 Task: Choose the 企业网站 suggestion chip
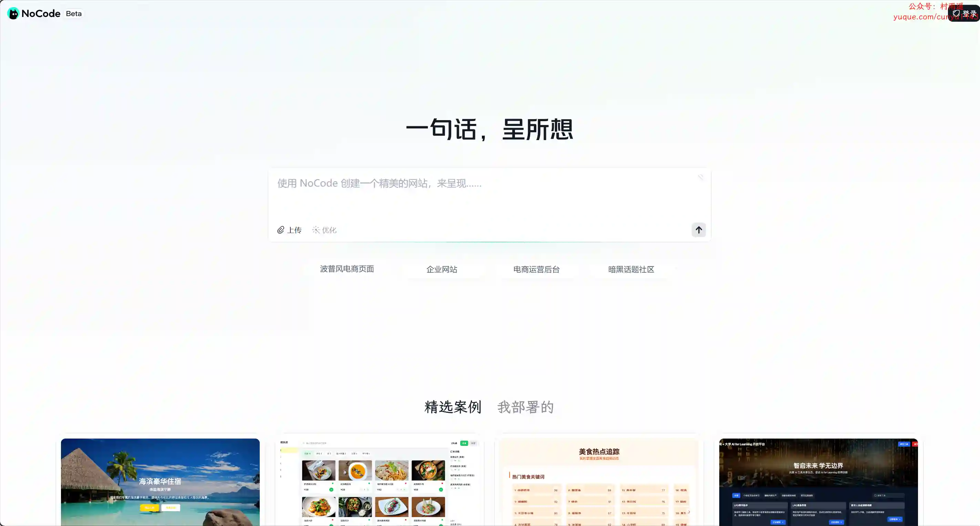442,270
